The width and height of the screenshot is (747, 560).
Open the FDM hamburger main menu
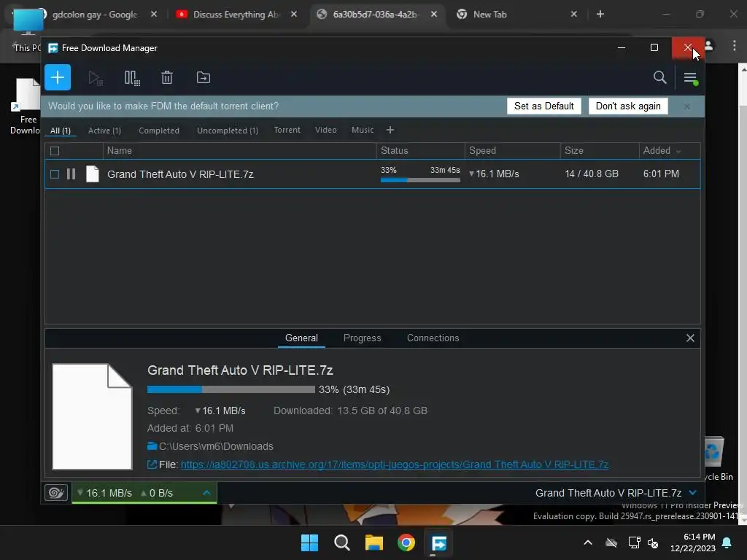click(x=690, y=78)
